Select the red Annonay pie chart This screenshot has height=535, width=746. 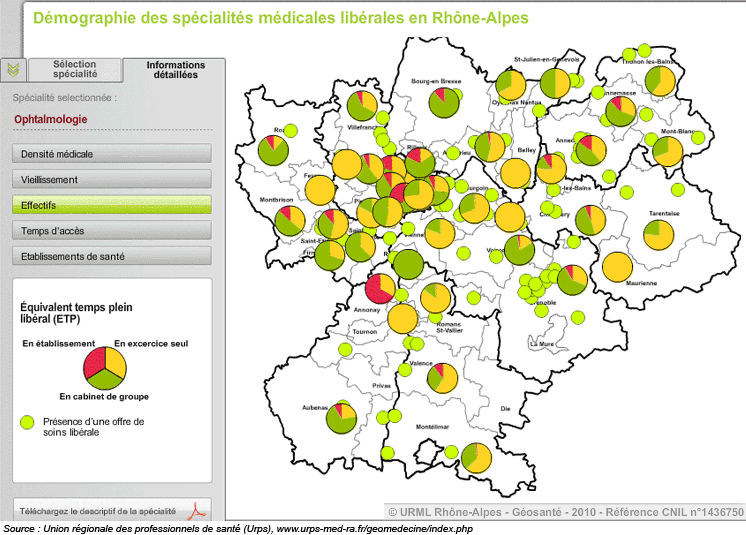tap(380, 288)
